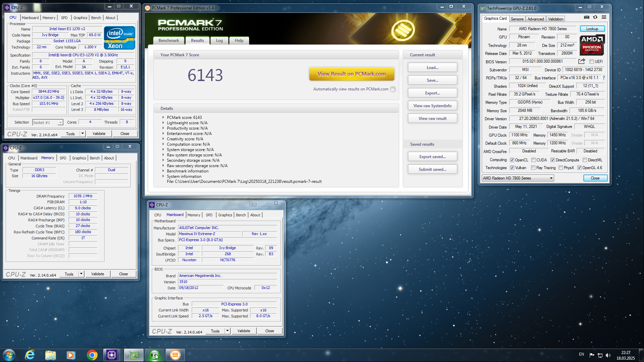Click the AMD Radeon Graphics logo in GPU-Z
Image resolution: width=644 pixels, height=362 pixels.
point(592,45)
